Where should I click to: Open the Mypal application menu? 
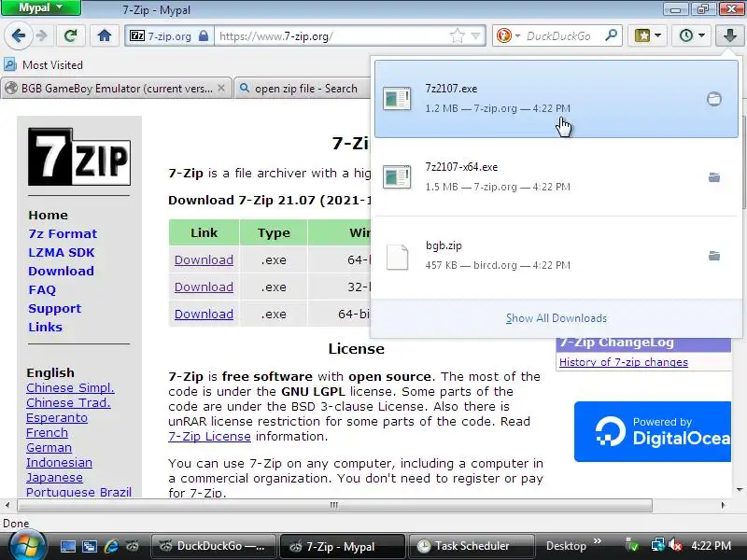[41, 7]
